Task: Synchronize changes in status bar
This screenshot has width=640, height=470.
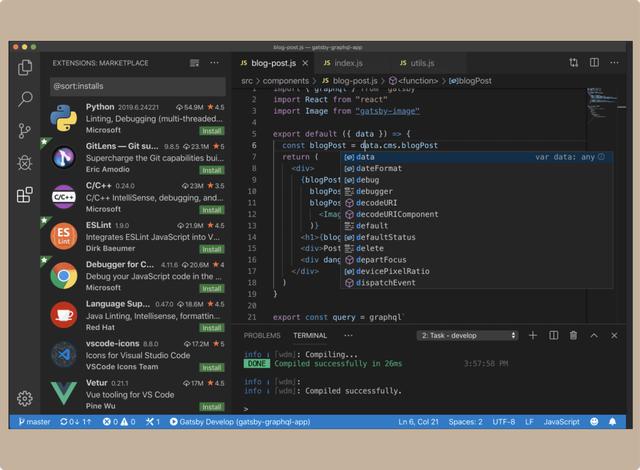Action: coord(76,422)
